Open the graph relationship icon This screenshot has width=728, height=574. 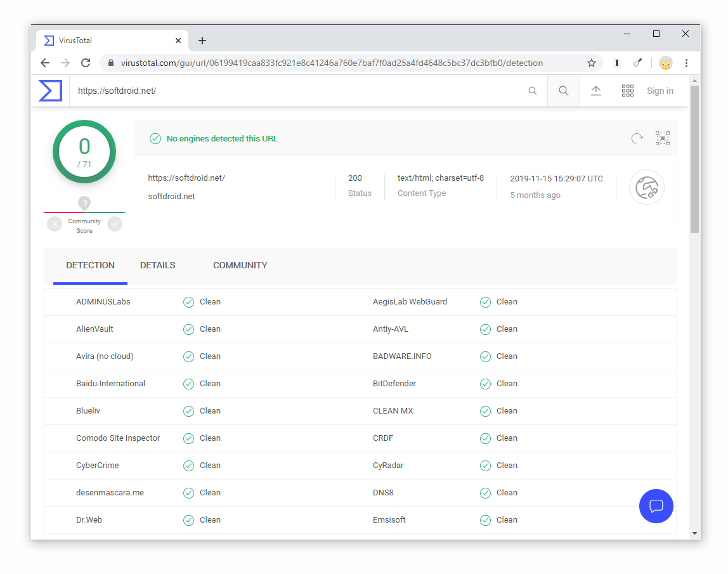point(663,138)
